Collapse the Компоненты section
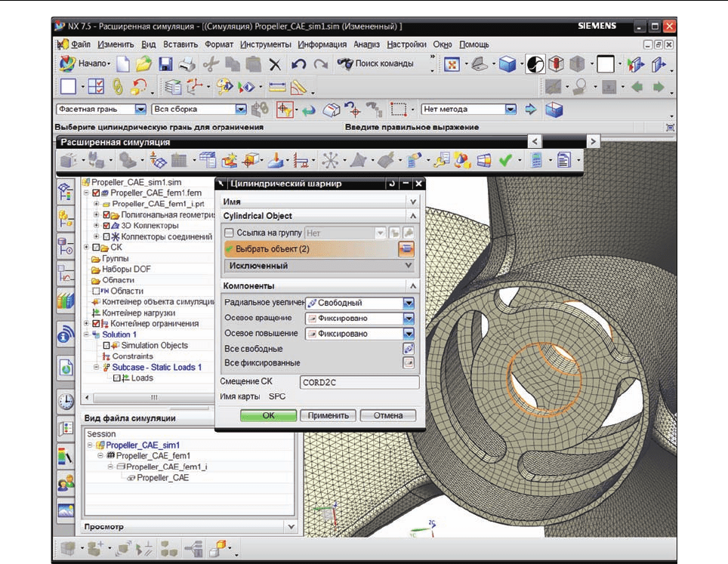 tap(413, 286)
